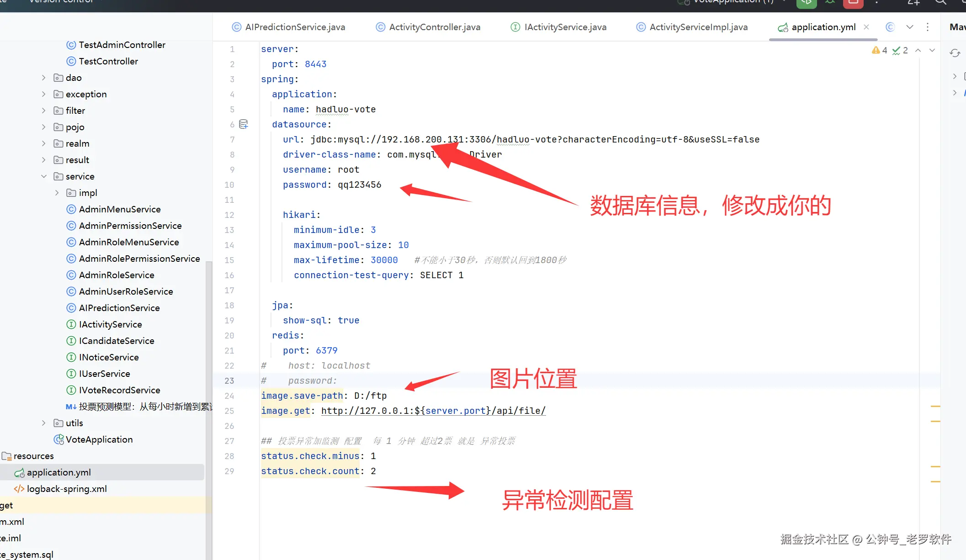966x560 pixels.
Task: Switch to the IActivityService.java tab
Action: [558, 27]
